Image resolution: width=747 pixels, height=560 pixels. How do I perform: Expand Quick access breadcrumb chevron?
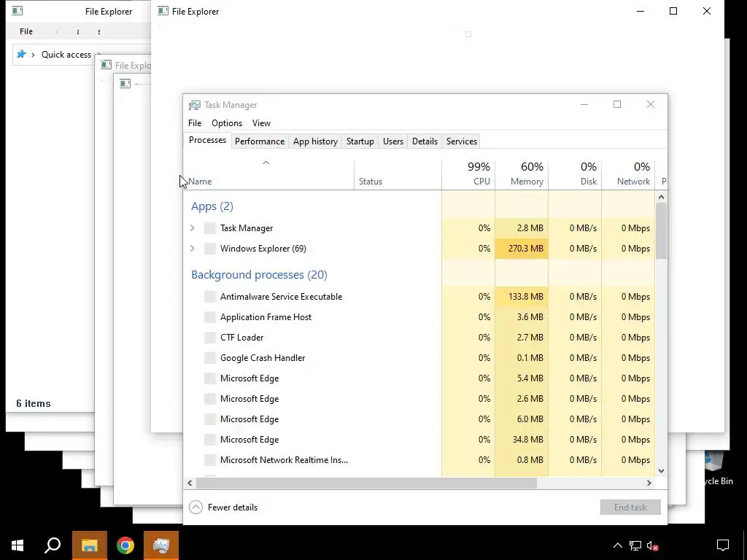[33, 55]
